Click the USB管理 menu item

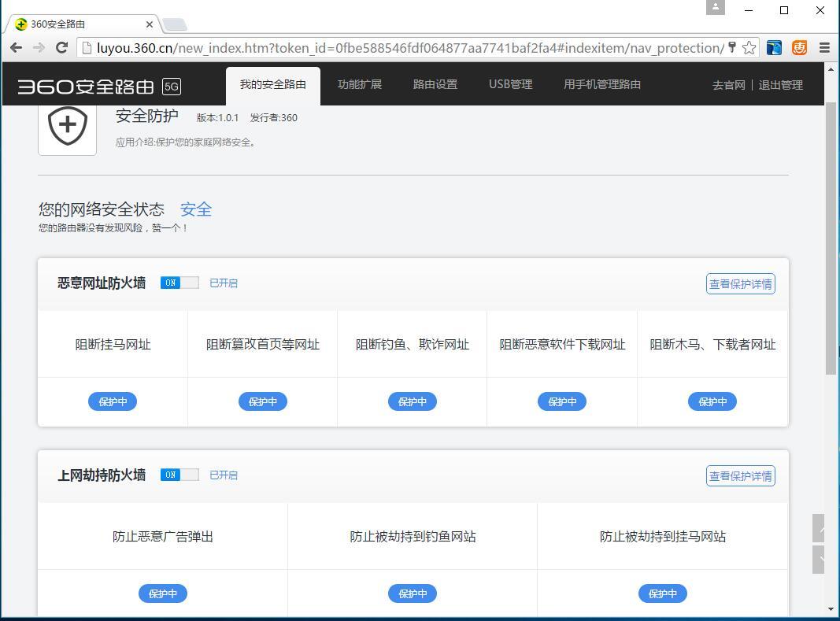click(510, 84)
